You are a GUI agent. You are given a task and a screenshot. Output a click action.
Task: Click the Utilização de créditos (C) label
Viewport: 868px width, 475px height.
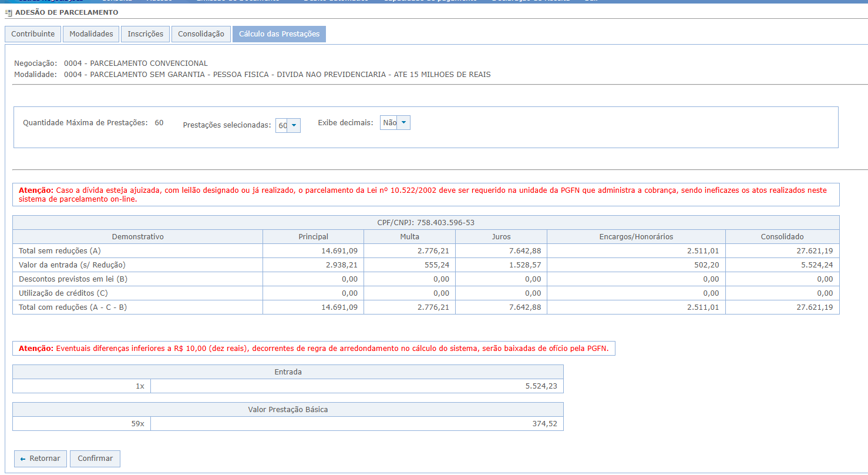pyautogui.click(x=63, y=293)
